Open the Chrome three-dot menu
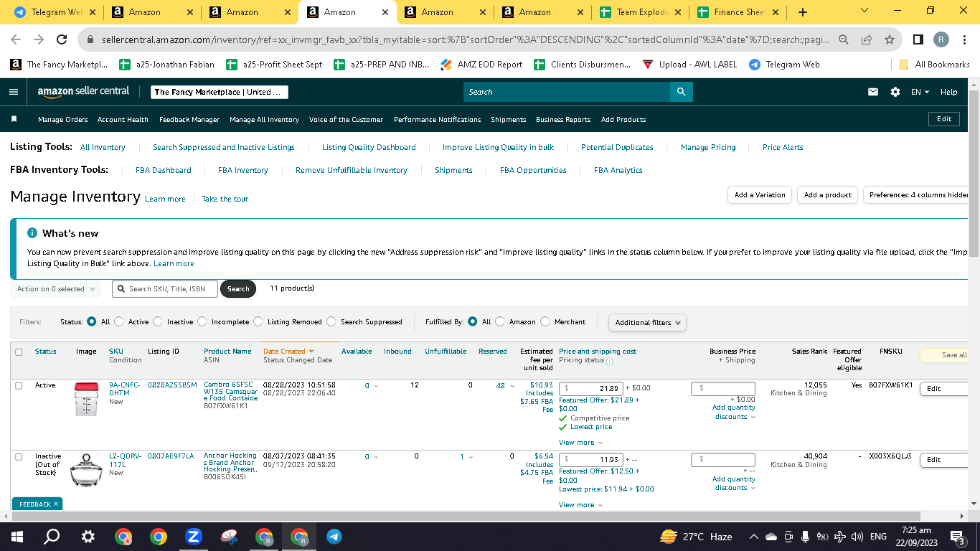 tap(965, 39)
